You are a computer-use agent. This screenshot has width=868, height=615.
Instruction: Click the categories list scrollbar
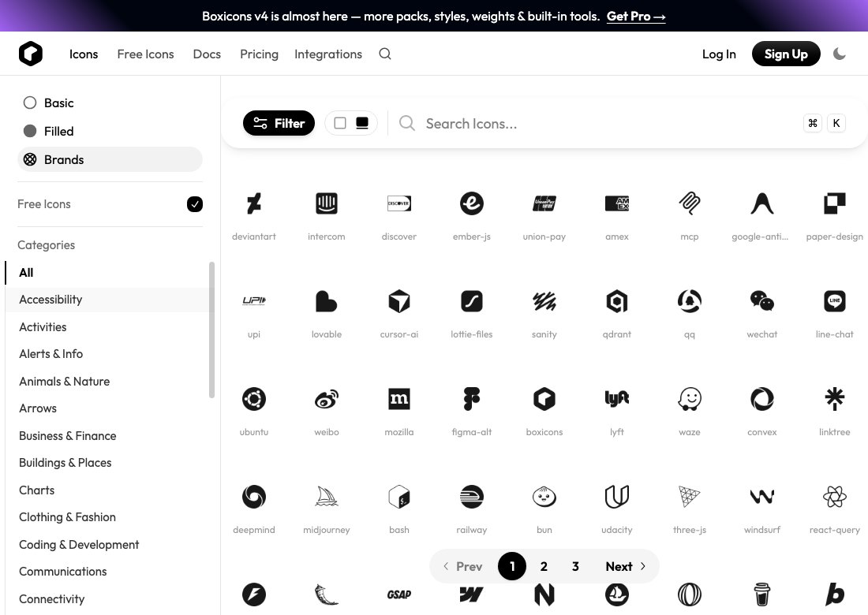[211, 330]
